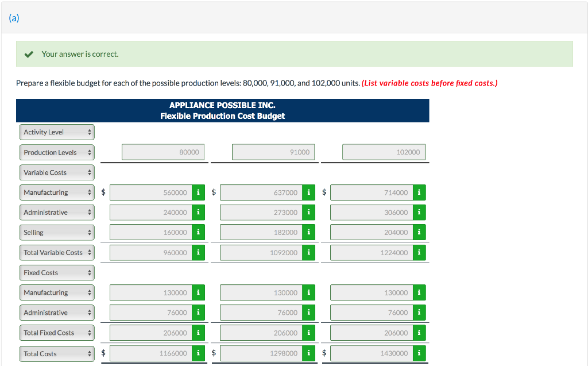Expand the Fixed Costs dropdown
Viewport: 588px width, 366px height.
[57, 272]
